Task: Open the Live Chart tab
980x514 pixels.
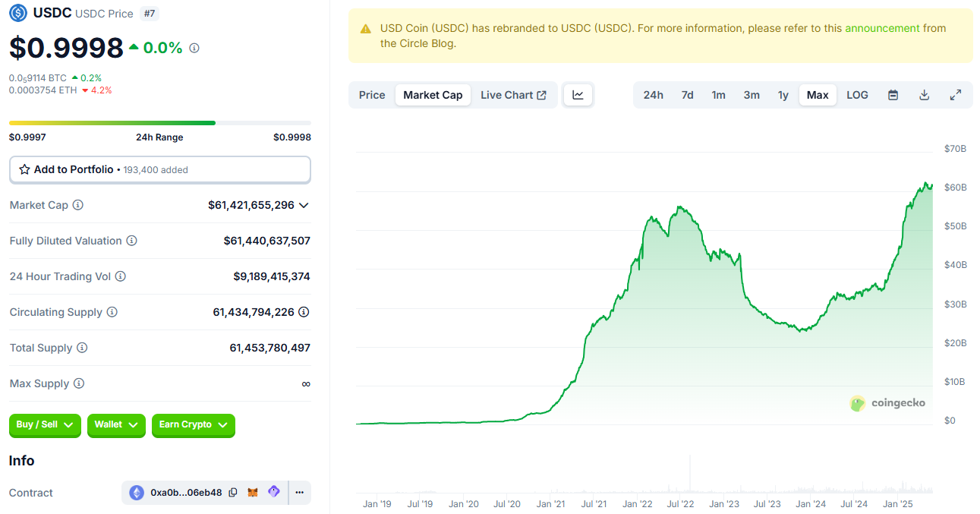Action: [513, 95]
